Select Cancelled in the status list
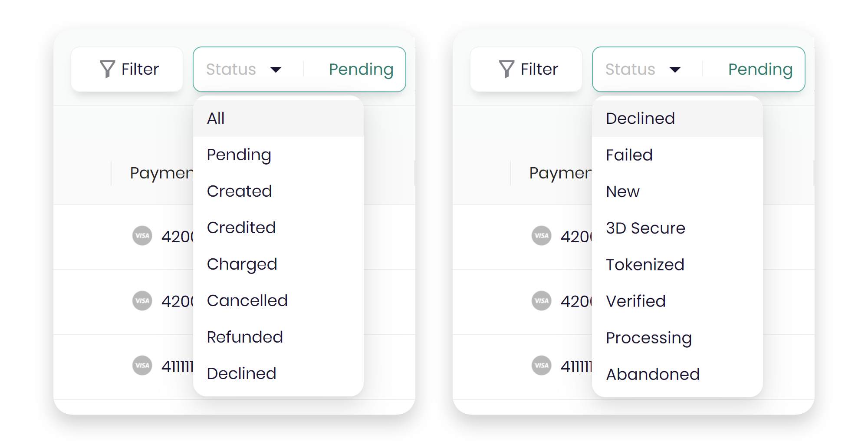868x442 pixels. 247,300
